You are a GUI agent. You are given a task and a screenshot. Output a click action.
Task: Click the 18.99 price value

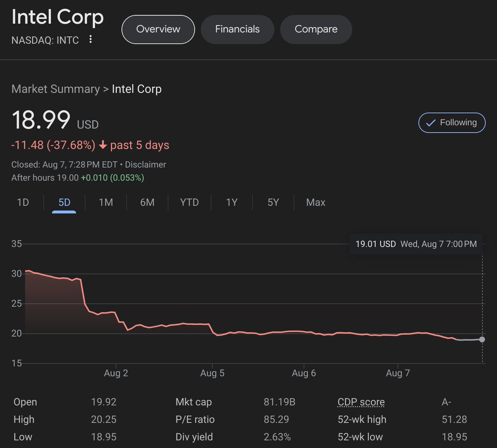[x=41, y=120]
